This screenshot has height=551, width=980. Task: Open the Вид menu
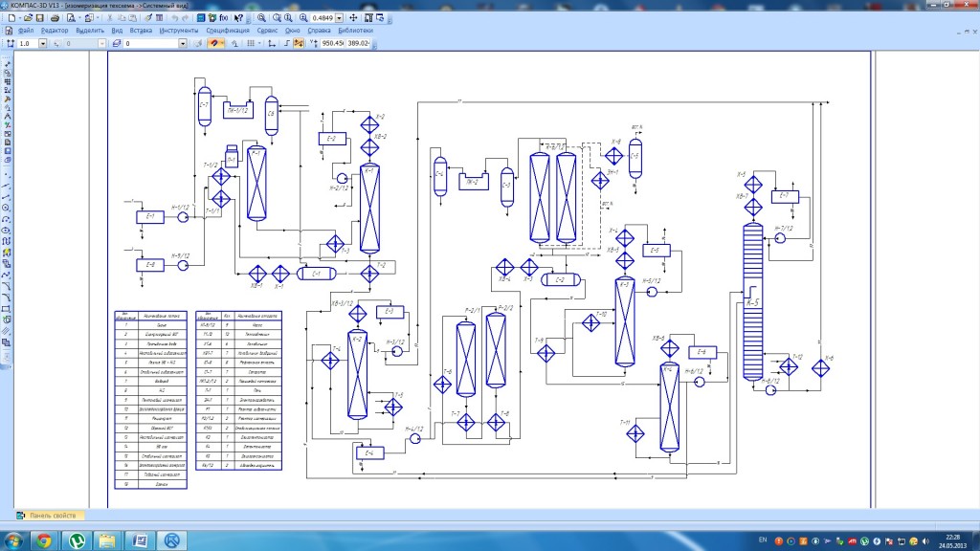tap(117, 30)
